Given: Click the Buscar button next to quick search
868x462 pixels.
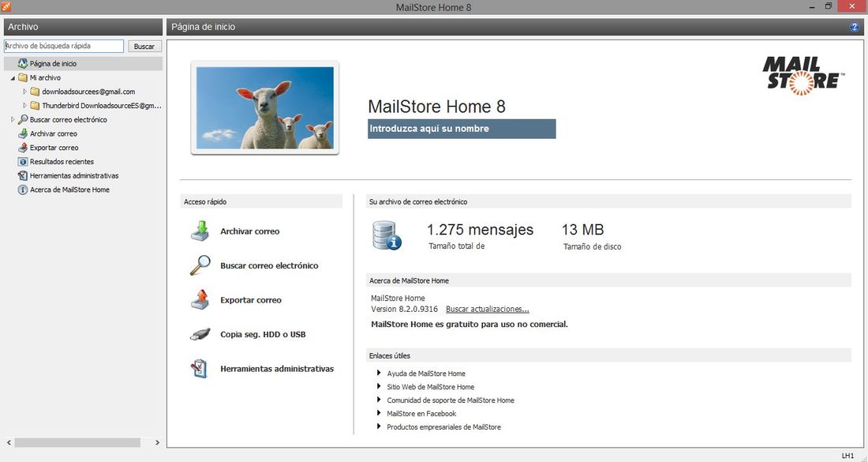Looking at the screenshot, I should pos(144,47).
